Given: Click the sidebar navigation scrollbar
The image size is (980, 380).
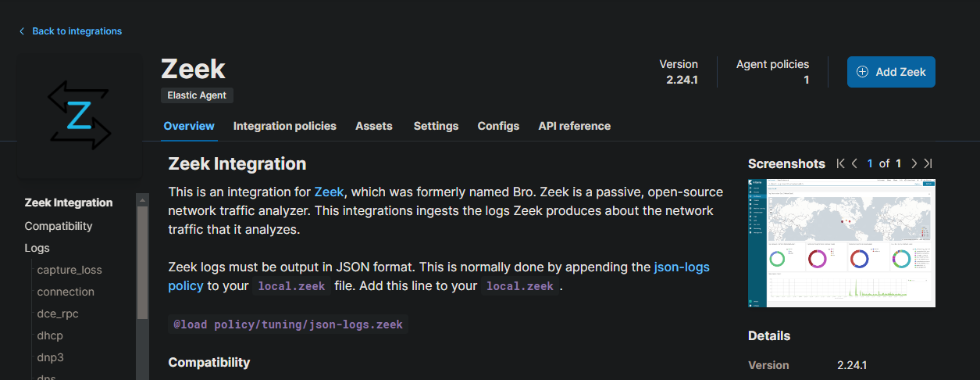Looking at the screenshot, I should (x=142, y=258).
